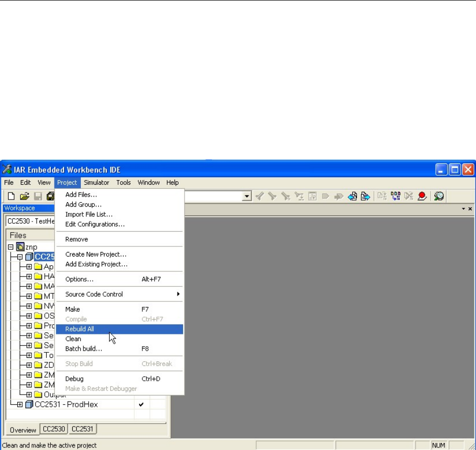Open the Tools menu

(x=124, y=183)
